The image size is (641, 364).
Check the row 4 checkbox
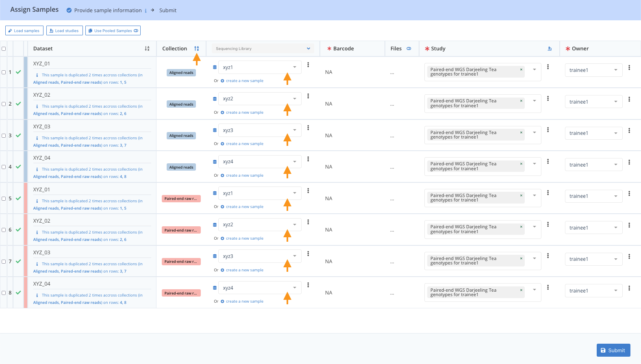click(x=4, y=167)
